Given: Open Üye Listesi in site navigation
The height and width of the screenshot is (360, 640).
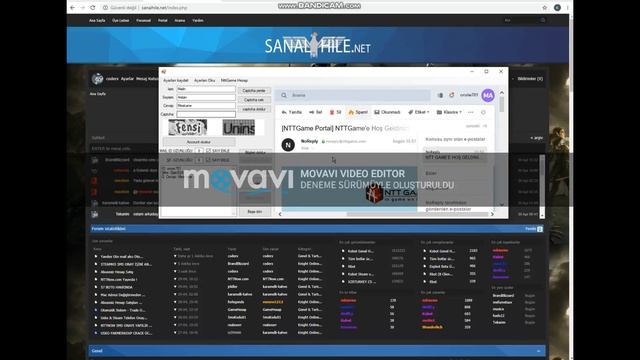Looking at the screenshot, I should click(121, 20).
